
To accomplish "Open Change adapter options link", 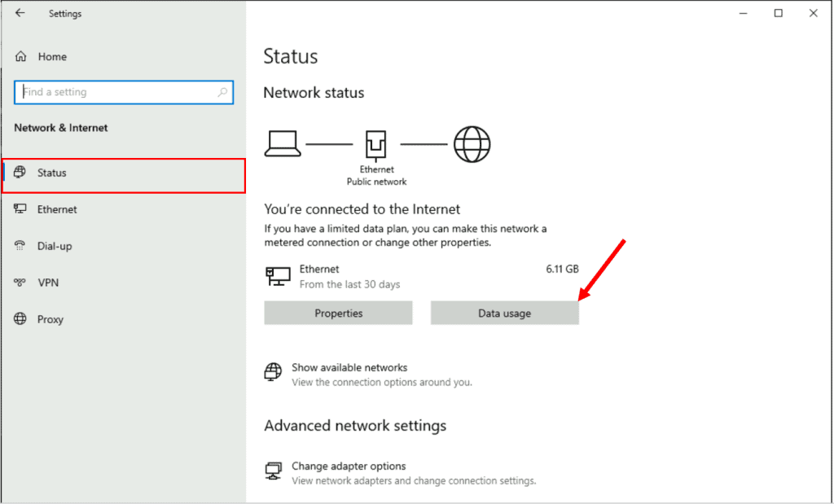I will [x=349, y=467].
